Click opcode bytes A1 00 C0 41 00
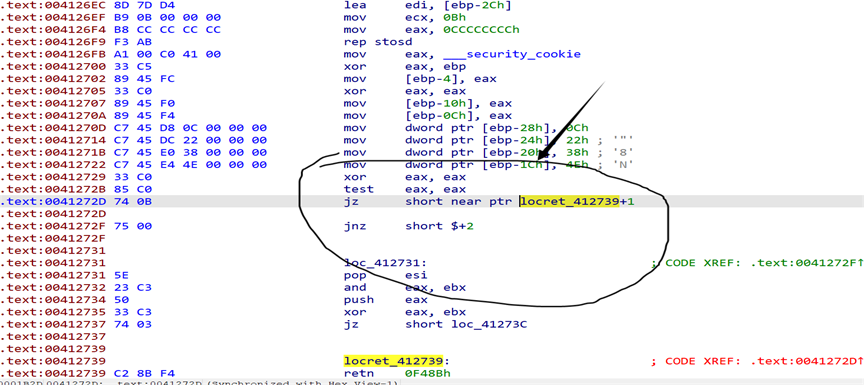Viewport: 864px width, 385px height. tap(168, 54)
